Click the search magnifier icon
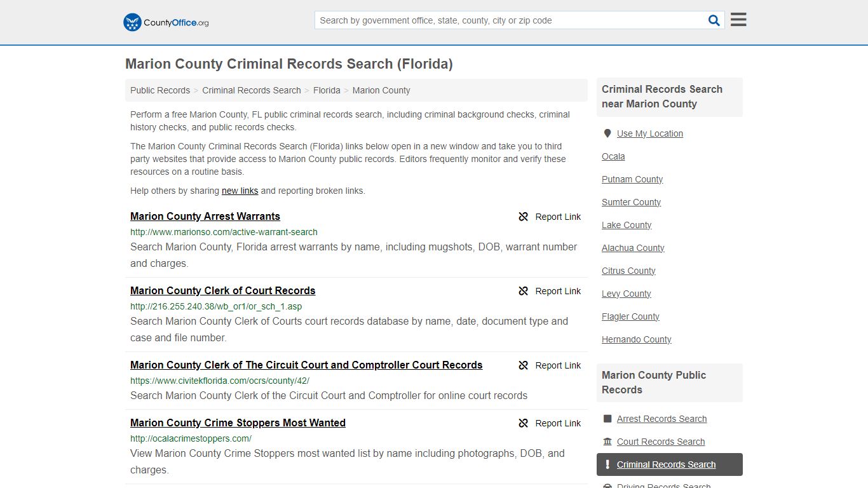The width and height of the screenshot is (868, 488). point(714,20)
